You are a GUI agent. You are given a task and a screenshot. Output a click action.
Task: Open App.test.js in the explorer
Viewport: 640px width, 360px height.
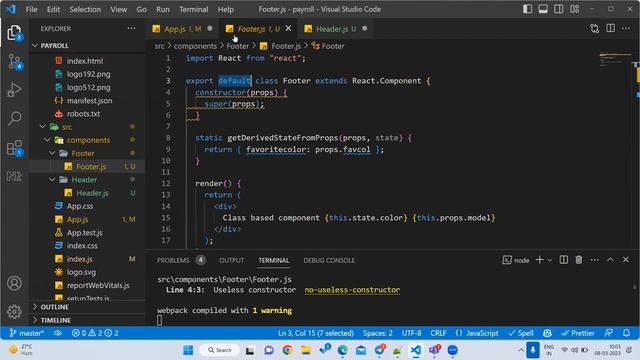(84, 232)
